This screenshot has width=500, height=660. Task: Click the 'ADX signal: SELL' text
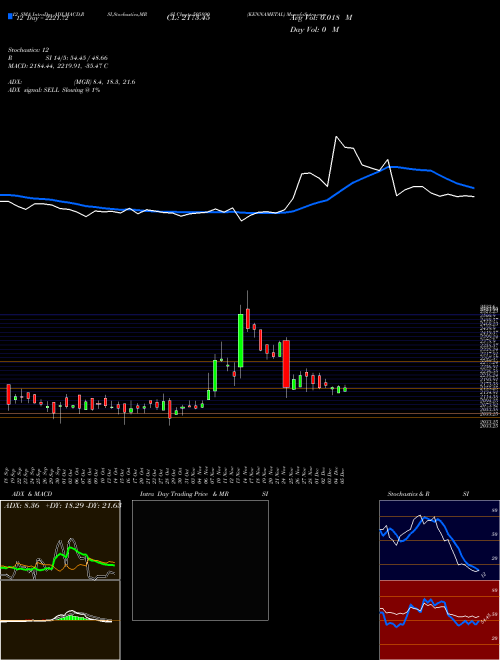point(54,90)
